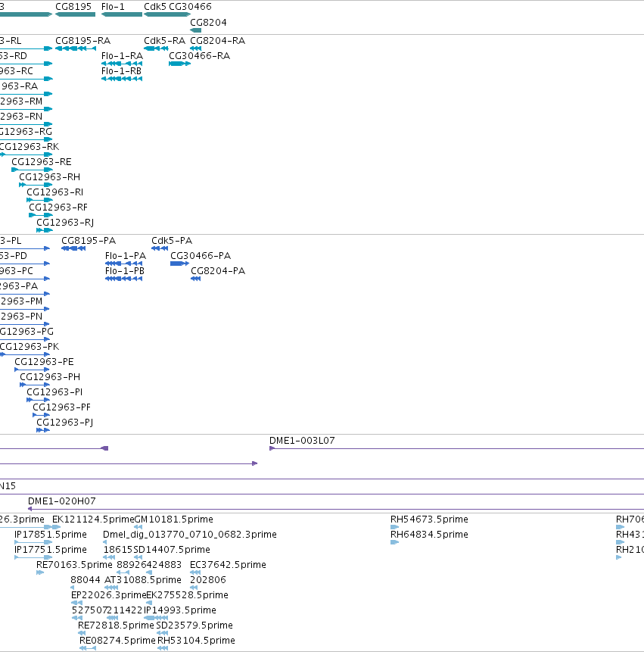Click EST EK121124.5prime
The image size is (644, 652).
click(x=57, y=527)
